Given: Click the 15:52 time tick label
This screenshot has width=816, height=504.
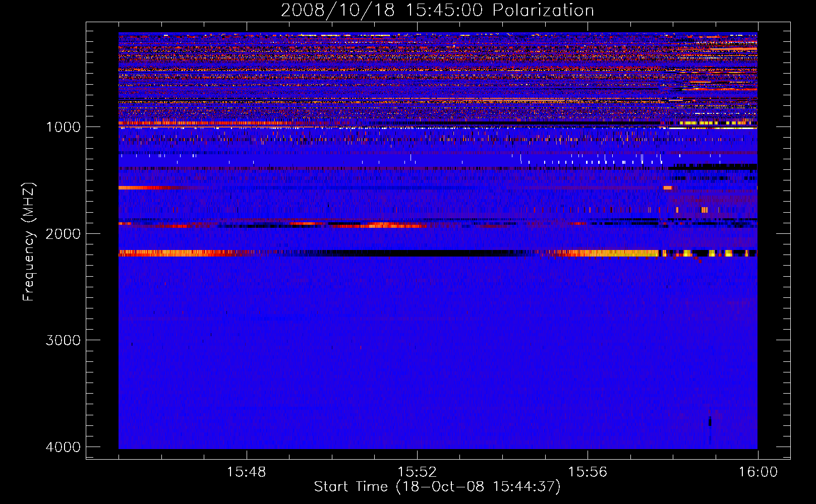Looking at the screenshot, I should [x=417, y=472].
